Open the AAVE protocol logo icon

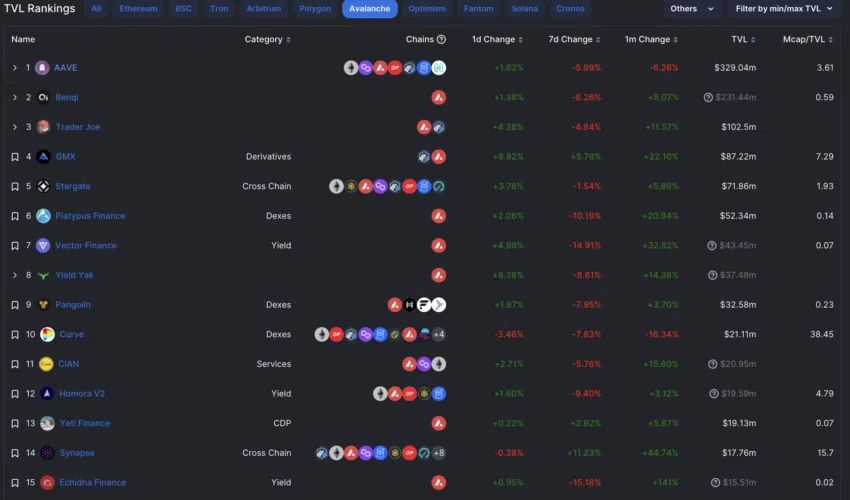pyautogui.click(x=42, y=68)
